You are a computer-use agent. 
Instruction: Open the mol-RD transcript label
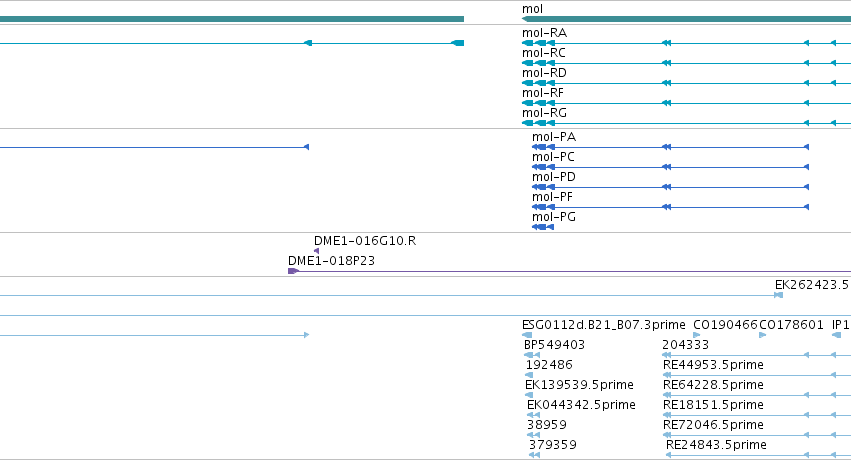tap(544, 73)
